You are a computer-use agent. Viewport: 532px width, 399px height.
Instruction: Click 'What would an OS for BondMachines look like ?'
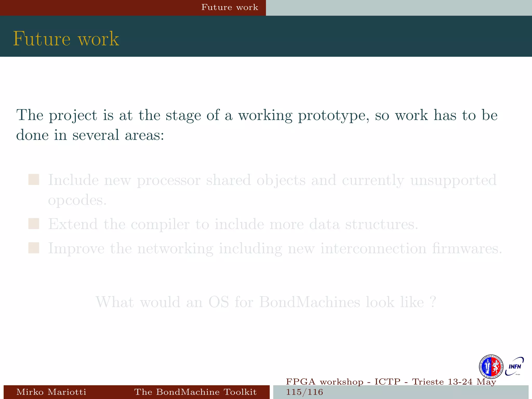(x=266, y=302)
